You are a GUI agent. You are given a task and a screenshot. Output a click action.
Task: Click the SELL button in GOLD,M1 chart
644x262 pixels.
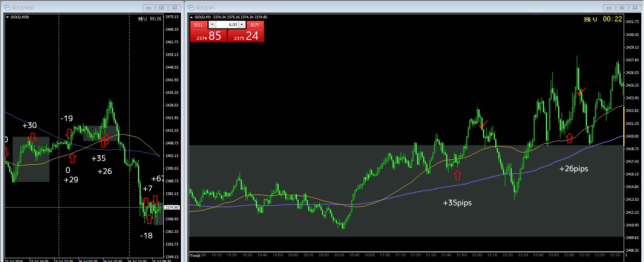199,25
